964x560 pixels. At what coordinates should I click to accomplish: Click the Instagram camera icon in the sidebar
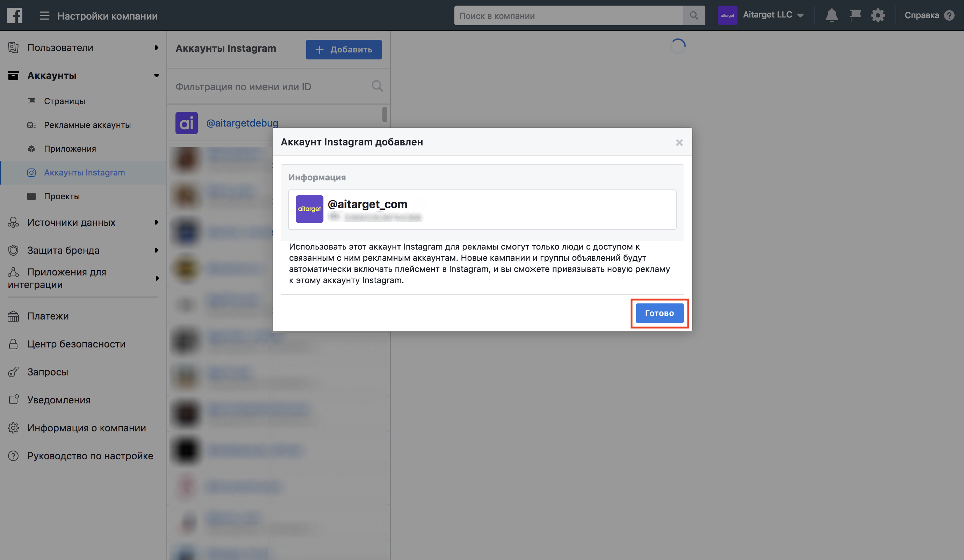pyautogui.click(x=32, y=173)
